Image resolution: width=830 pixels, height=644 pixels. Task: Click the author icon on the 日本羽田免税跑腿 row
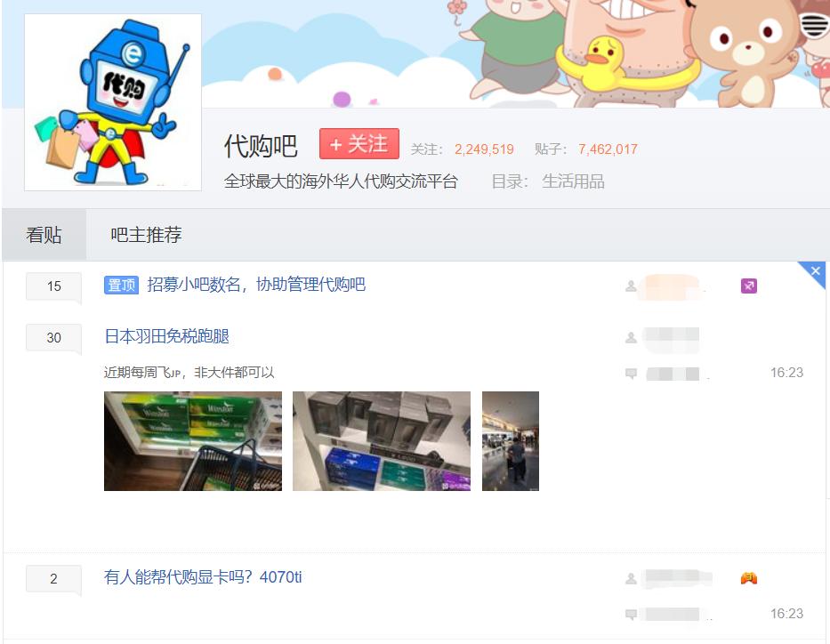[631, 337]
